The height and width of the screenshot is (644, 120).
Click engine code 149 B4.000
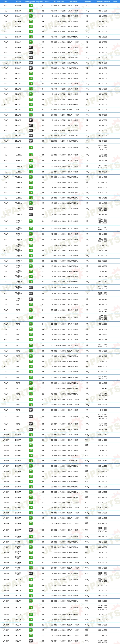pyautogui.click(x=103, y=410)
